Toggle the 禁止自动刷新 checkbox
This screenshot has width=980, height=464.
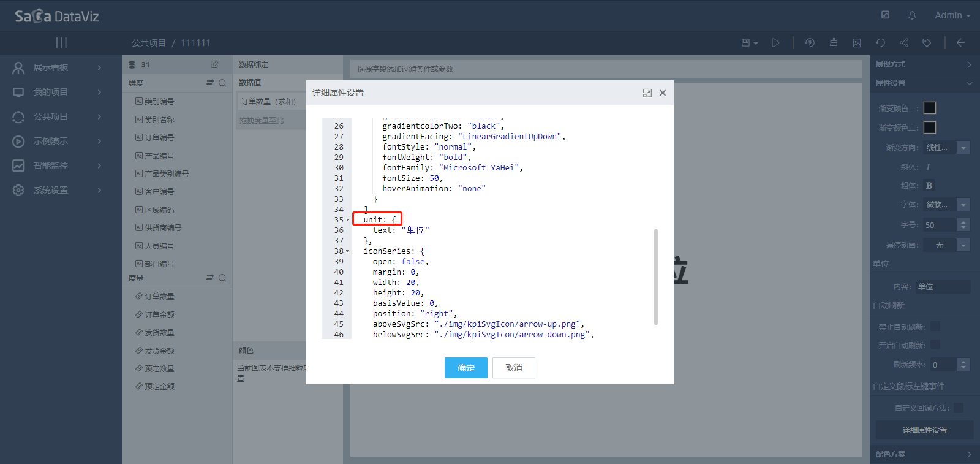click(x=935, y=327)
